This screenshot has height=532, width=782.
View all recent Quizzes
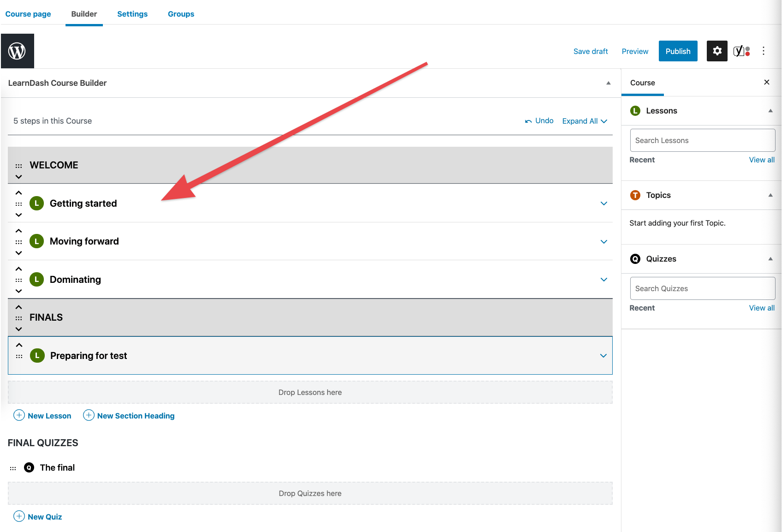762,308
